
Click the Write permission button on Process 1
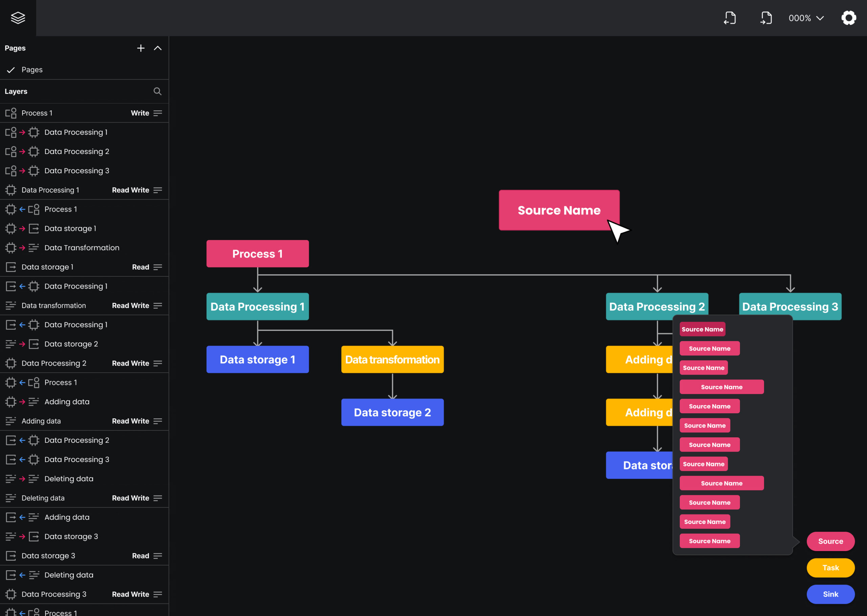(140, 113)
